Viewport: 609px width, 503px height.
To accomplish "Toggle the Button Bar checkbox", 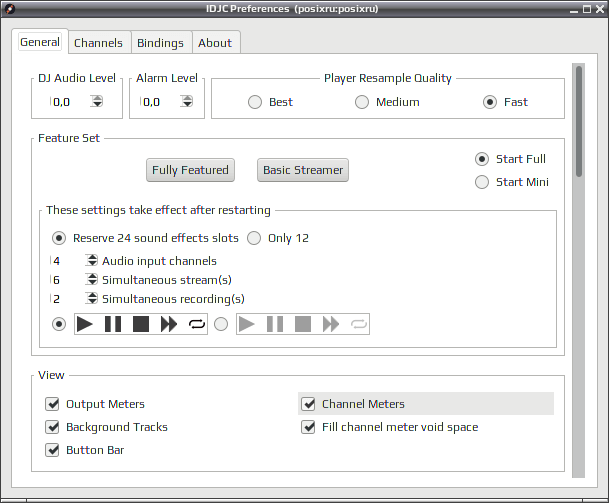I will pyautogui.click(x=52, y=450).
